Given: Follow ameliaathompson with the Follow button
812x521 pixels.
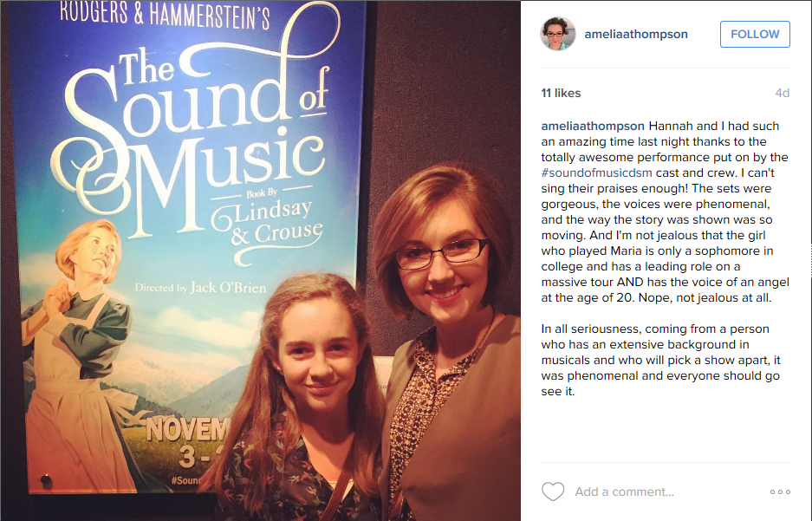Looking at the screenshot, I should click(755, 34).
